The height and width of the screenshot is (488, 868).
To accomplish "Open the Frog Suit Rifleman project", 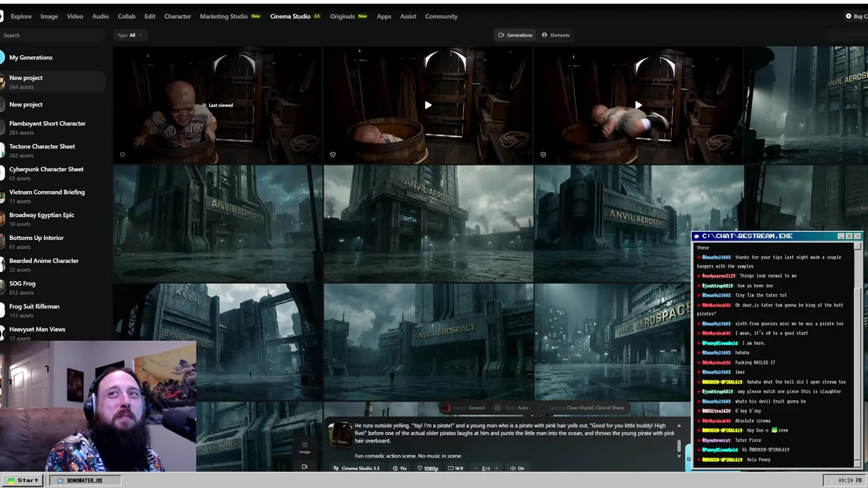I will click(x=52, y=310).
